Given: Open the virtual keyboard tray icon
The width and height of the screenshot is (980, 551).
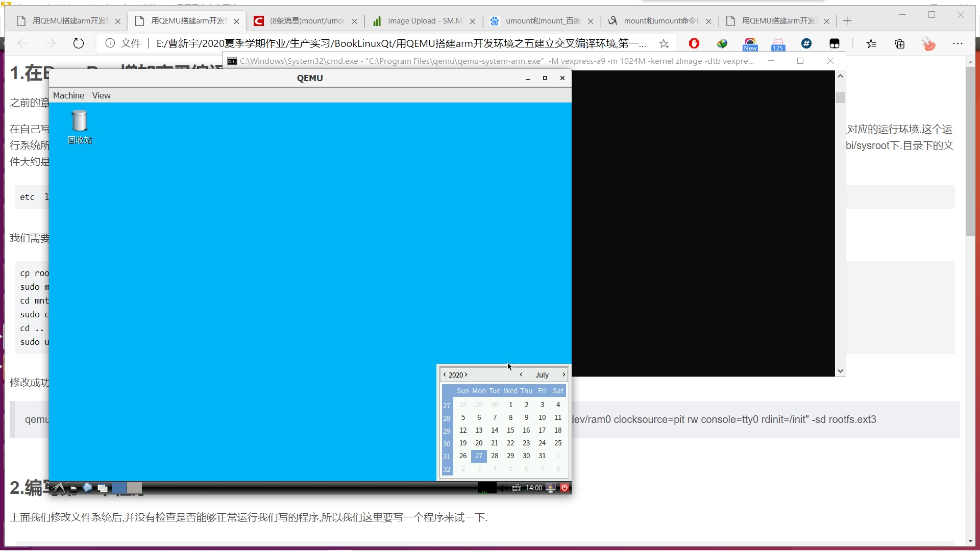Looking at the screenshot, I should click(516, 488).
